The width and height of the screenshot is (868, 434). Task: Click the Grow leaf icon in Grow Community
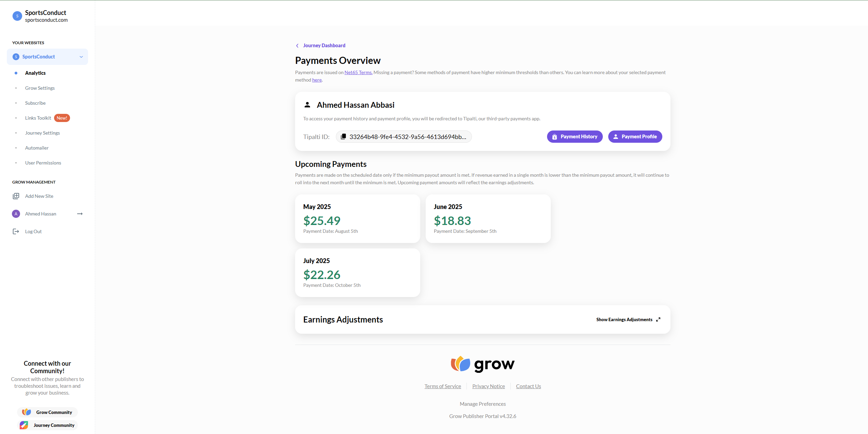(27, 412)
